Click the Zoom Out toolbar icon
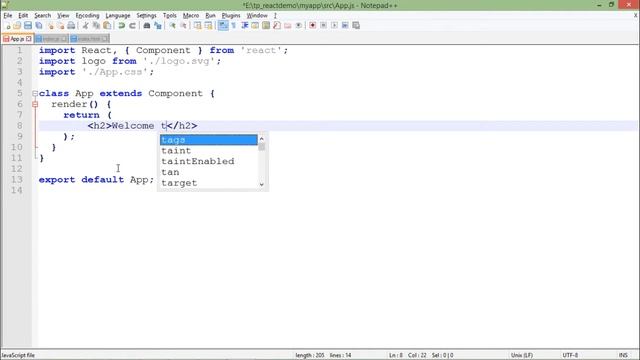The image size is (640, 360). click(x=183, y=25)
